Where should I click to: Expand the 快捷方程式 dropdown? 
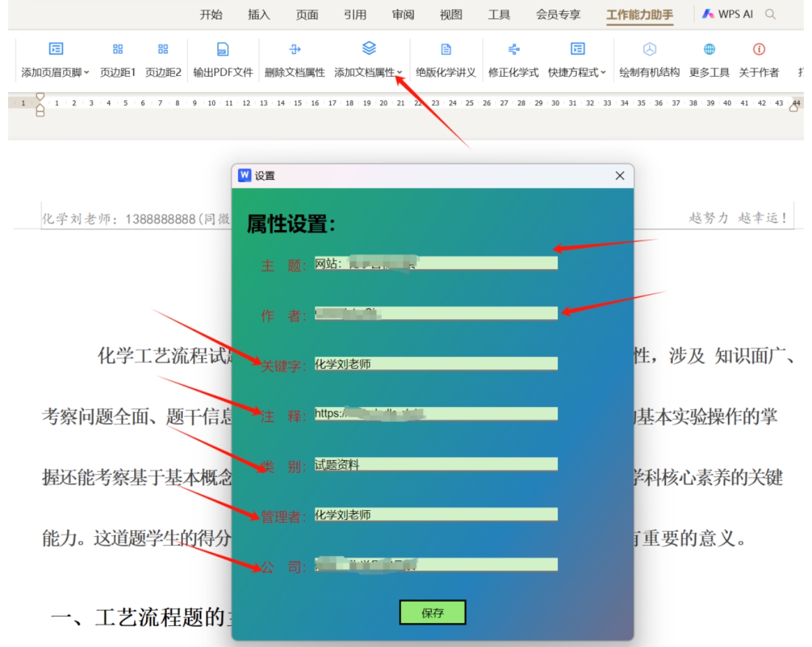603,73
